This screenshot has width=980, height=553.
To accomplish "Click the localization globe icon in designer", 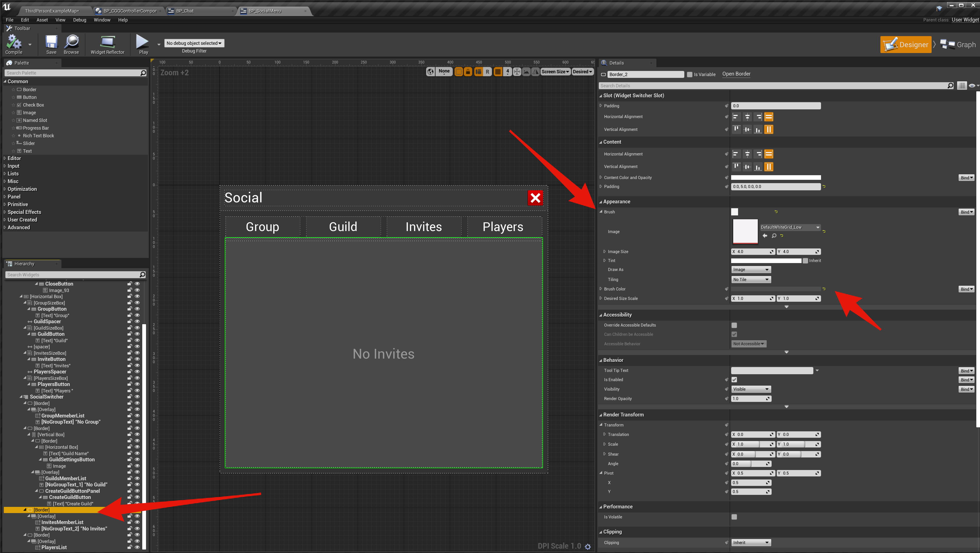I will 430,71.
